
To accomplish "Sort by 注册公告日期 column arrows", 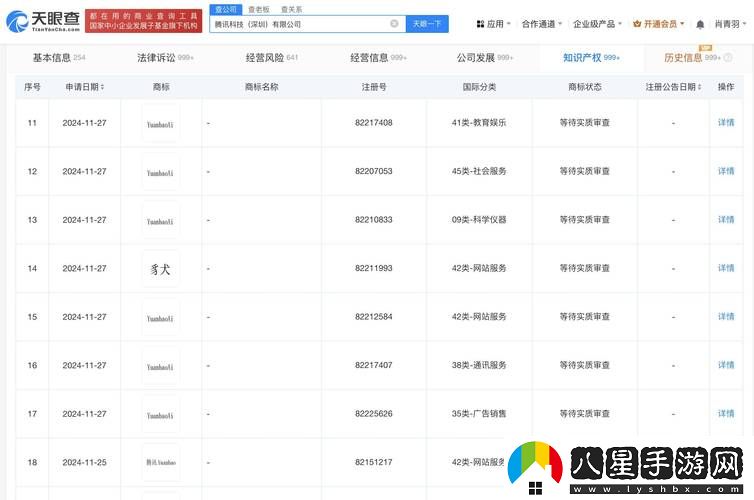I will [x=699, y=87].
